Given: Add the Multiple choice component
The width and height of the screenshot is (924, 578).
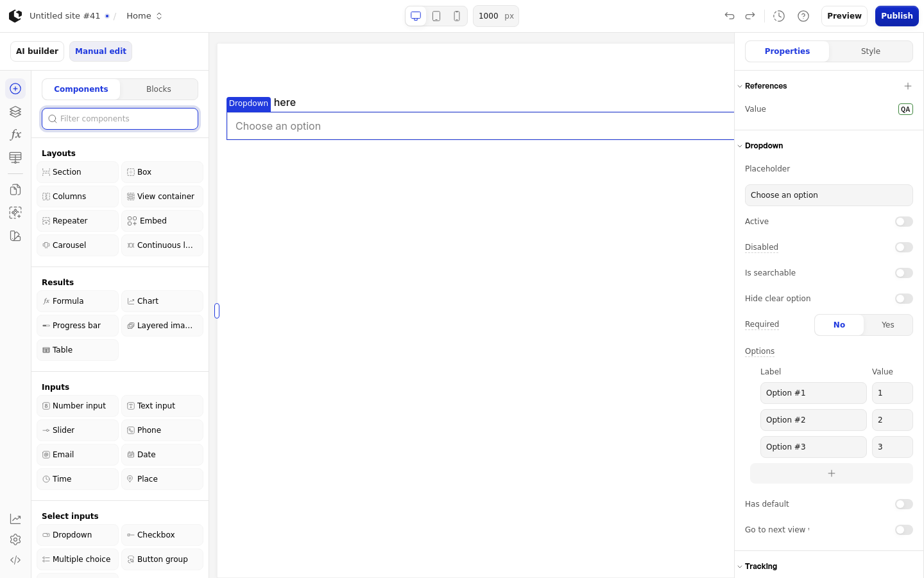Looking at the screenshot, I should click(x=78, y=559).
